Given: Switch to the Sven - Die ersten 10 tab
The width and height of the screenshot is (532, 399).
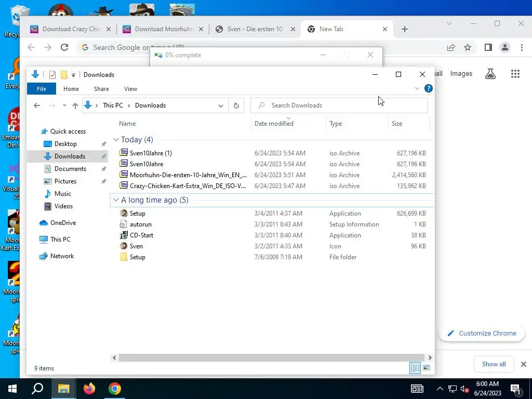Looking at the screenshot, I should (x=255, y=29).
